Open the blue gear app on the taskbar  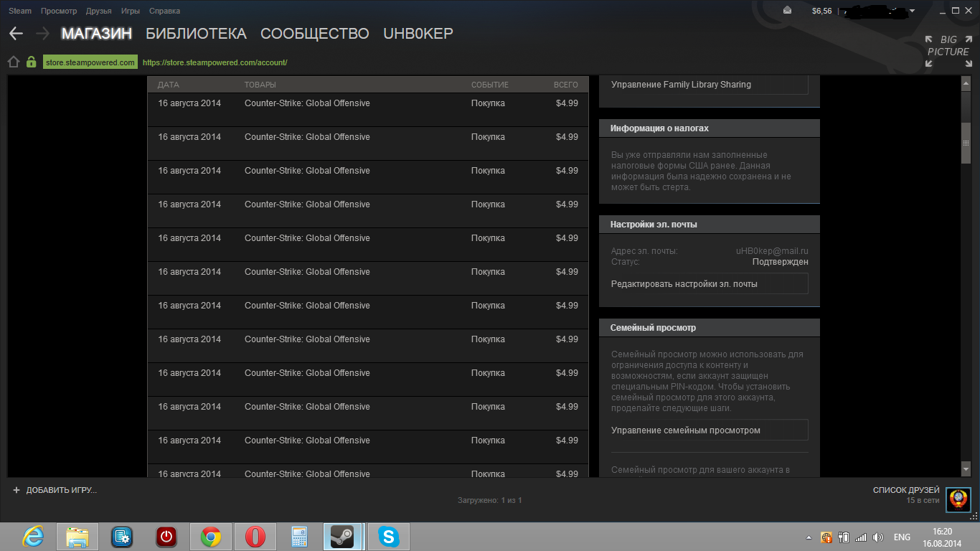coord(122,537)
